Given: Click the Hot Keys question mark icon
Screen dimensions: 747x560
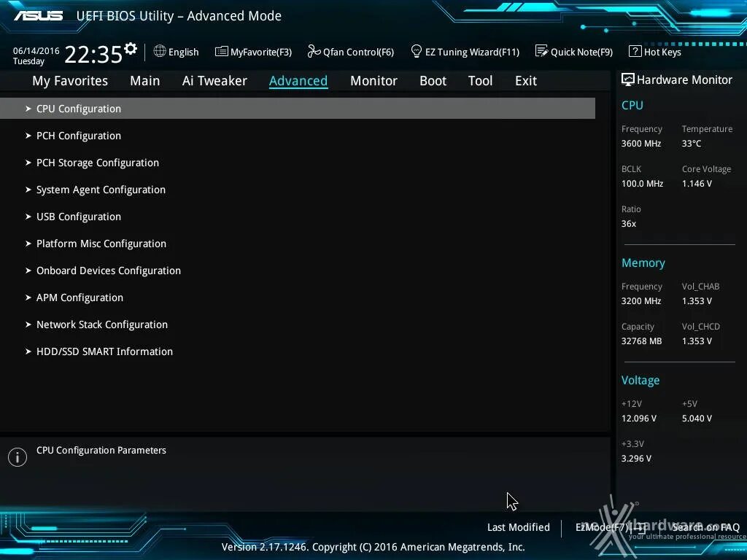Looking at the screenshot, I should coord(635,51).
